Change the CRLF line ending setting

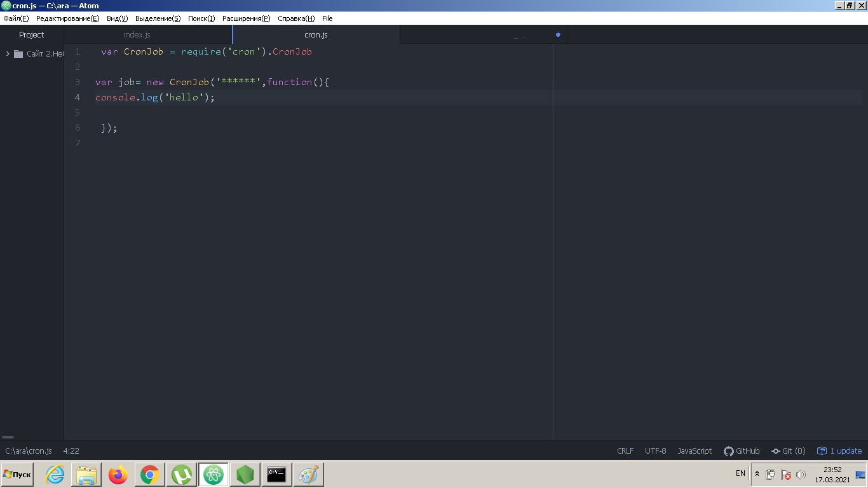(x=625, y=451)
